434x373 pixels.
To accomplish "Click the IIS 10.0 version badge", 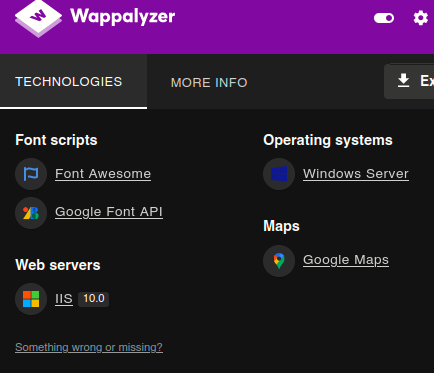I will [94, 299].
